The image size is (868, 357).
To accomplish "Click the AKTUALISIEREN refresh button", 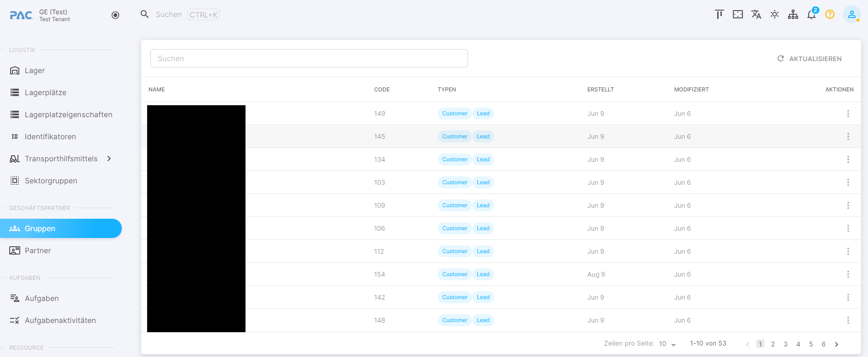I will (810, 59).
